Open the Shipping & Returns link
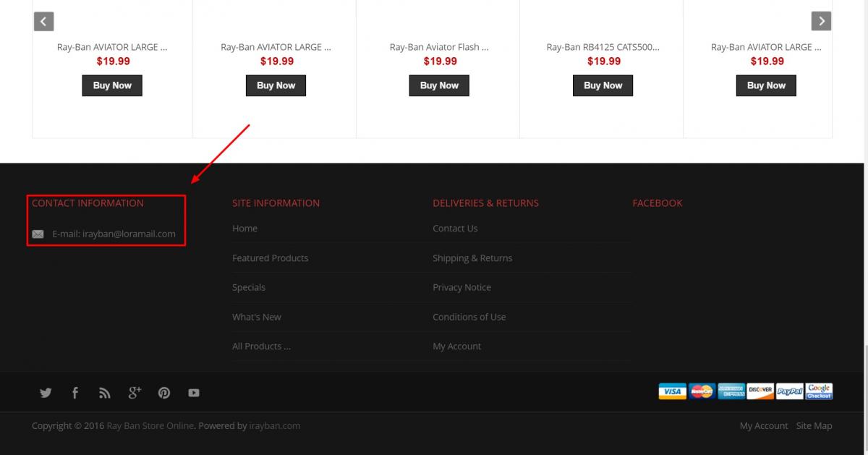The width and height of the screenshot is (868, 455). (472, 258)
